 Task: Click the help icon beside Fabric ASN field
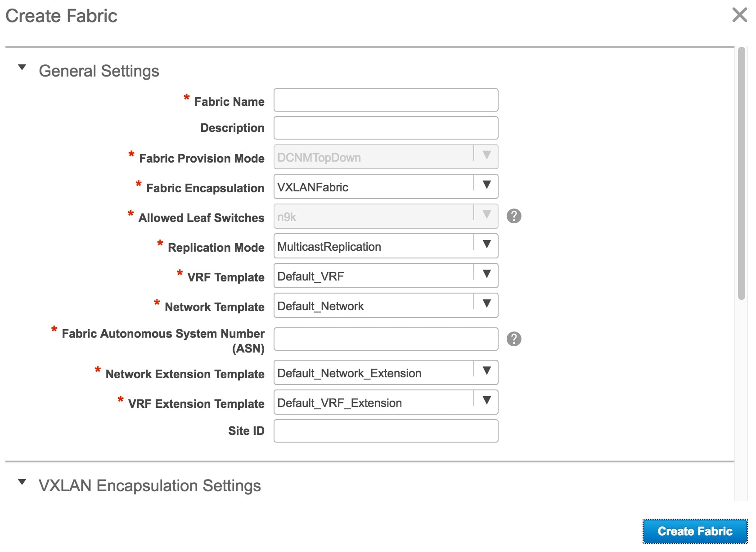(x=514, y=339)
